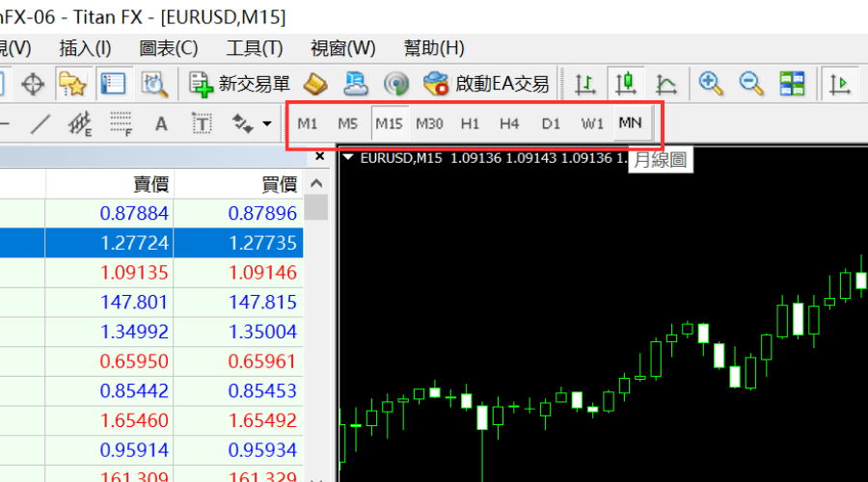Select the crosshair cursor tool

[x=34, y=84]
